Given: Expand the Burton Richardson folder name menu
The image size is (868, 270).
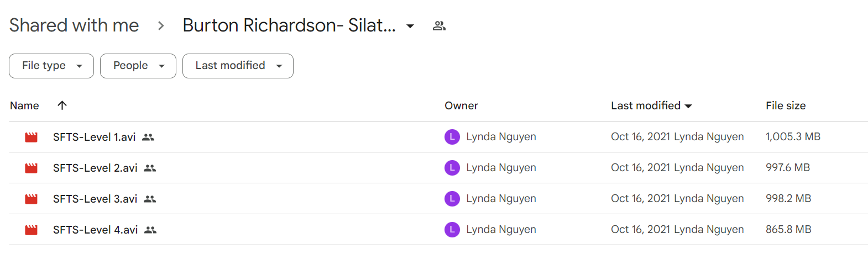Looking at the screenshot, I should pyautogui.click(x=410, y=26).
